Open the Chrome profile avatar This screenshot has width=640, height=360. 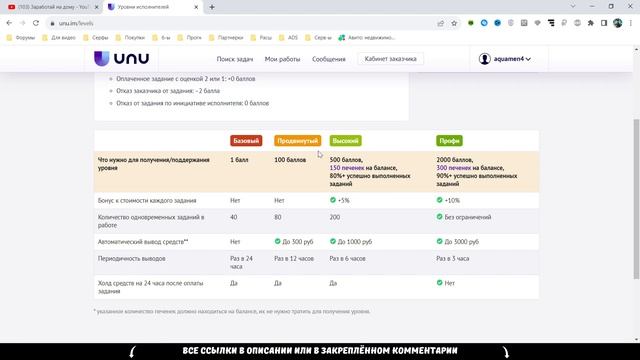point(618,23)
